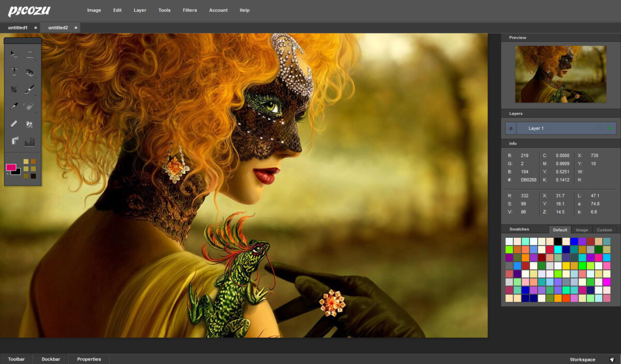Click the pink foreground color swatch

(x=10, y=167)
